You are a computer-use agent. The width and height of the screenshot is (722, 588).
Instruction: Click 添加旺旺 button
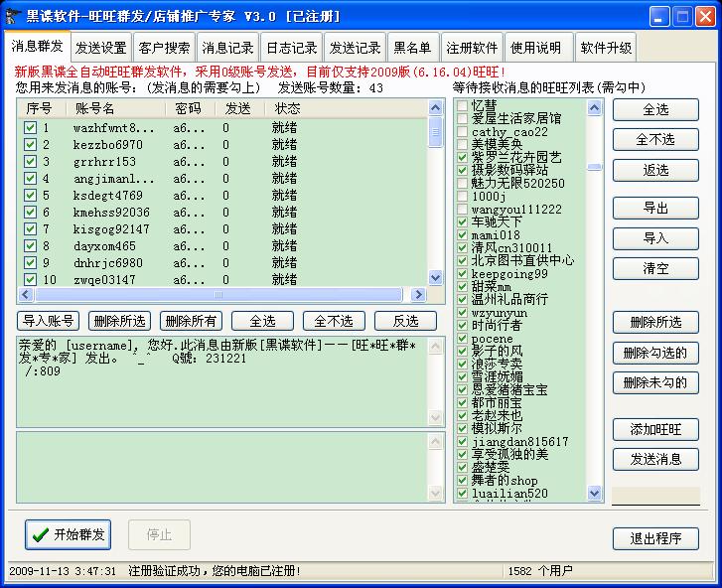(x=655, y=429)
